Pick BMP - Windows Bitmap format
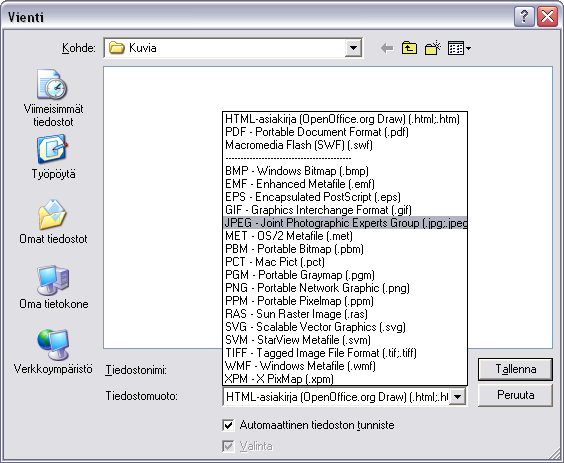 click(345, 171)
